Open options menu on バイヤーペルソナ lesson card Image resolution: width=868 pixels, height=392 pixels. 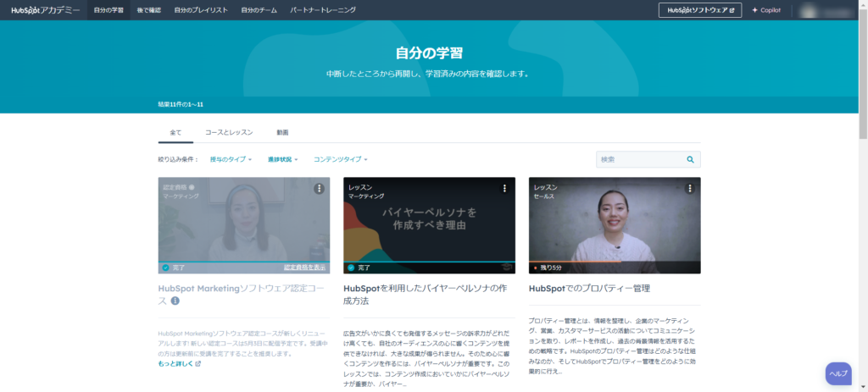504,189
